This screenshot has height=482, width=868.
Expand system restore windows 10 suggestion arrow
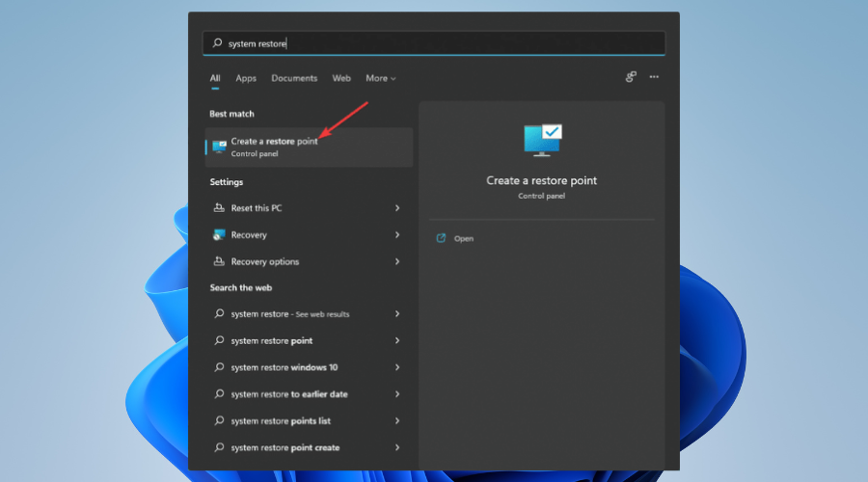tap(397, 367)
